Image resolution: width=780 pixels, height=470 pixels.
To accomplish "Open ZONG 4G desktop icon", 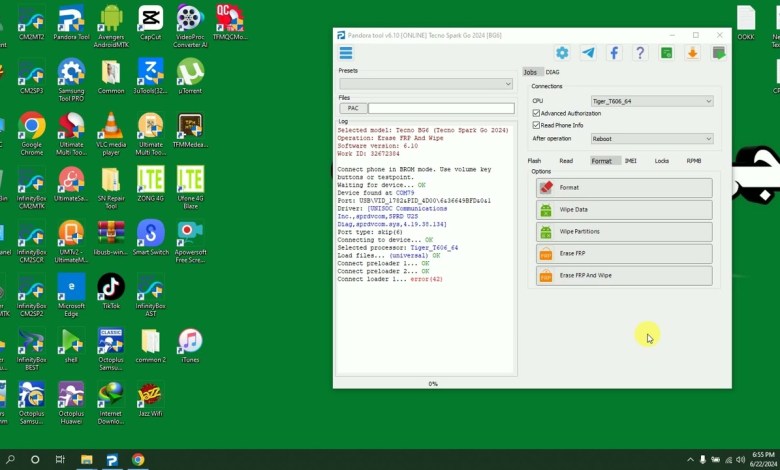I will (x=150, y=184).
